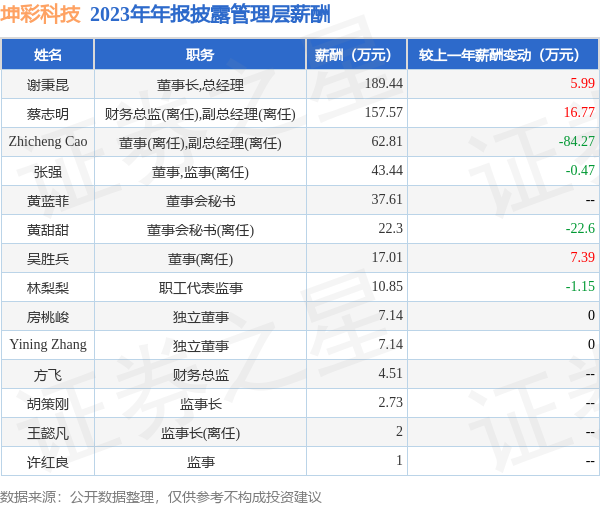The height and width of the screenshot is (506, 600).
Task: Click the red change value 5.99
Action: pos(582,83)
